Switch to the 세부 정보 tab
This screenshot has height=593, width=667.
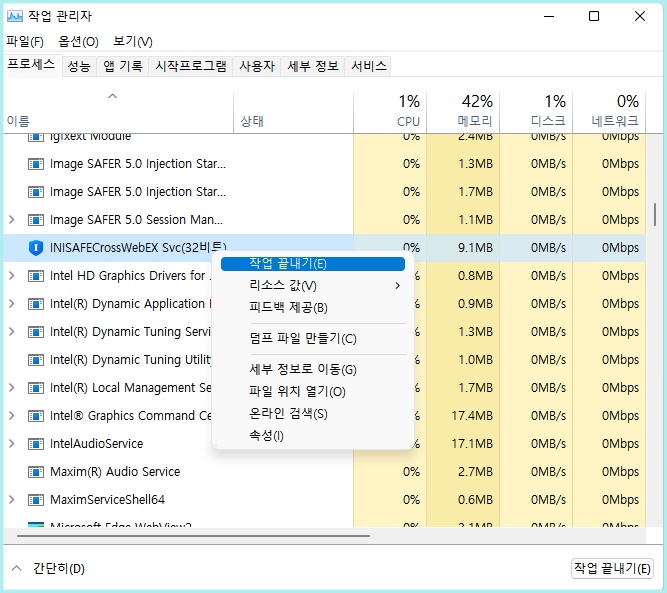pos(313,66)
